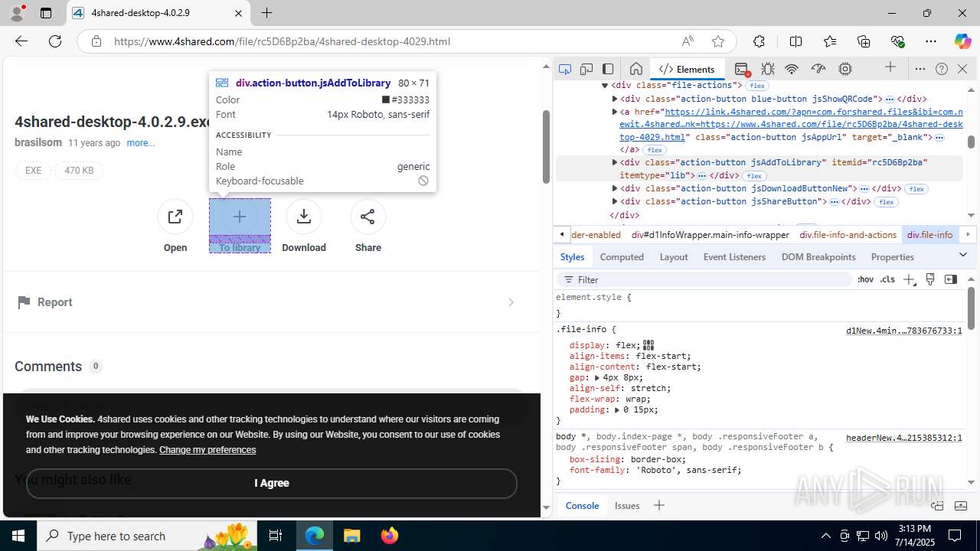The width and height of the screenshot is (980, 551).
Task: Toggle the inspect element picker tool
Action: (x=565, y=69)
